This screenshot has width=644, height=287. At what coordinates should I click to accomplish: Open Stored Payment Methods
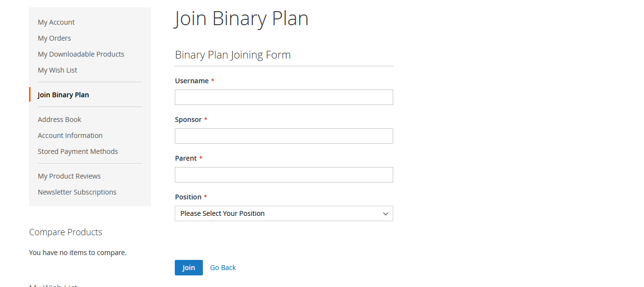(77, 151)
